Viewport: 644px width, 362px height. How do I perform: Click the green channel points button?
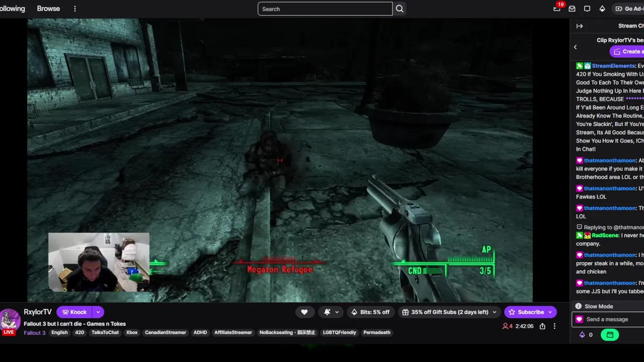pyautogui.click(x=610, y=335)
